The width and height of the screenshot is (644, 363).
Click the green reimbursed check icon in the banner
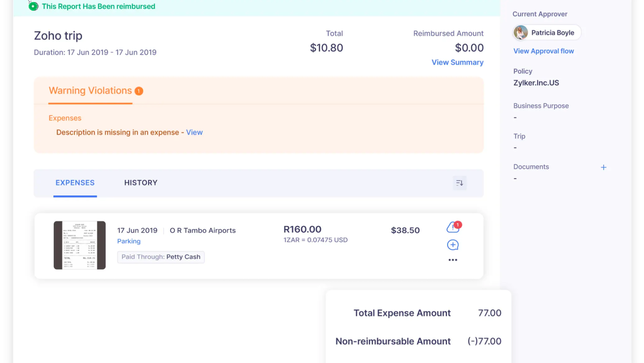pos(33,6)
